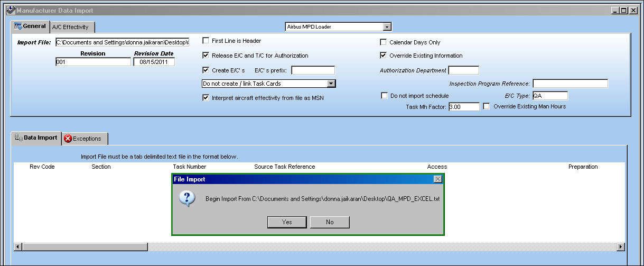Click the Preparation column header
This screenshot has height=266, width=644.
tap(583, 167)
